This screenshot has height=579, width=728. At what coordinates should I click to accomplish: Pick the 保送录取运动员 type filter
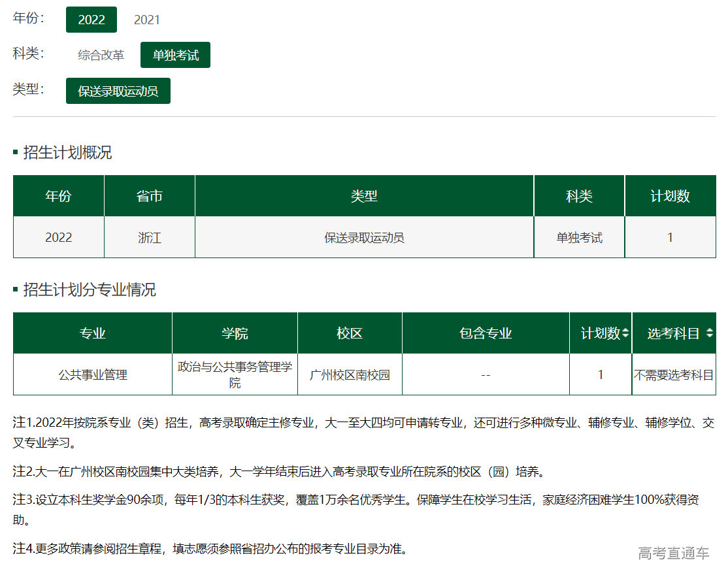point(118,91)
